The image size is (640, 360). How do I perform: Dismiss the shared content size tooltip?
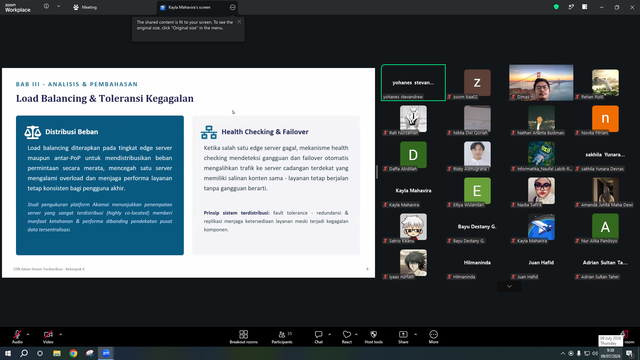pyautogui.click(x=239, y=22)
